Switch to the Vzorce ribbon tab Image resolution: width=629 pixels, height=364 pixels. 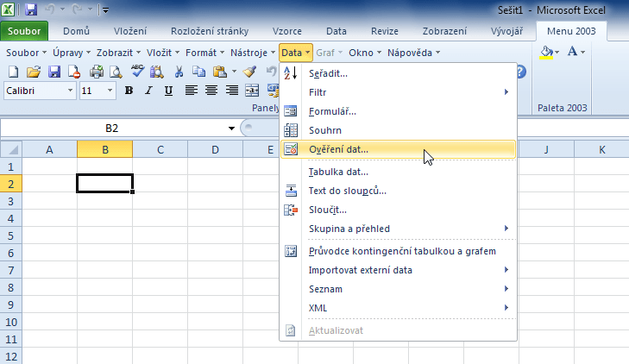coord(286,31)
